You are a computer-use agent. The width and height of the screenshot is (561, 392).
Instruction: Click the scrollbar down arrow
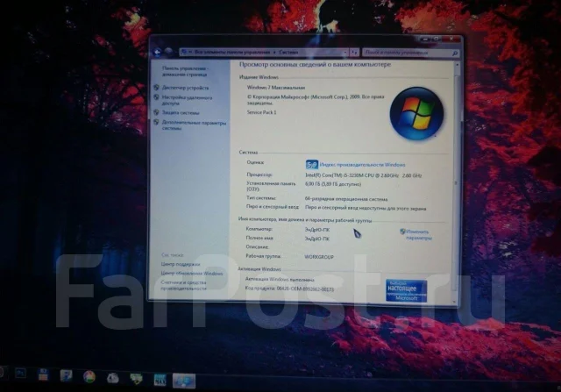click(456, 301)
